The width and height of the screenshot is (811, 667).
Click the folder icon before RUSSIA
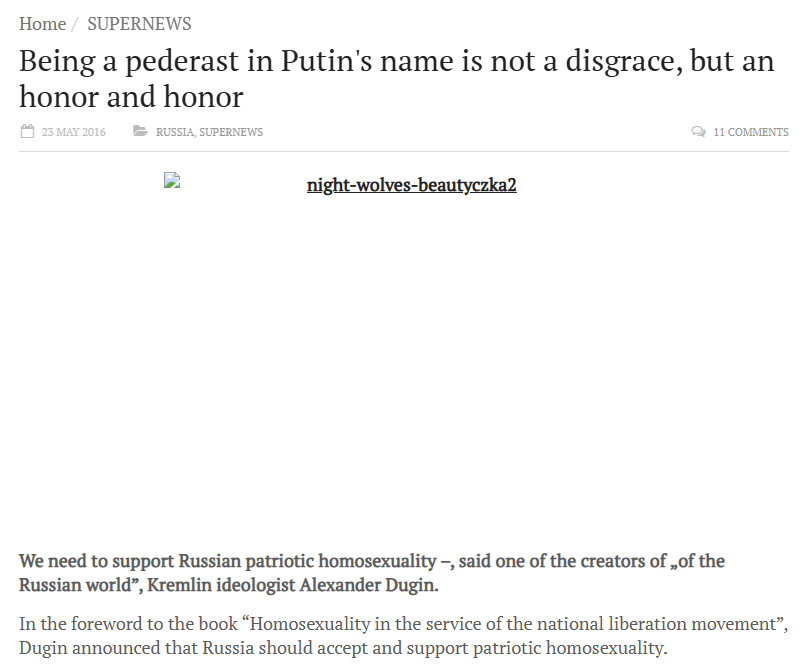141,132
